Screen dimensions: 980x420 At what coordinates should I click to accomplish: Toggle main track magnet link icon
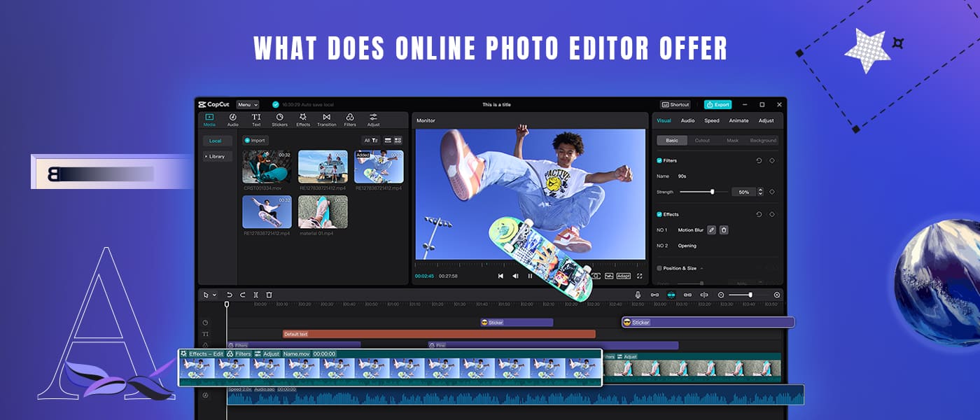[x=654, y=295]
